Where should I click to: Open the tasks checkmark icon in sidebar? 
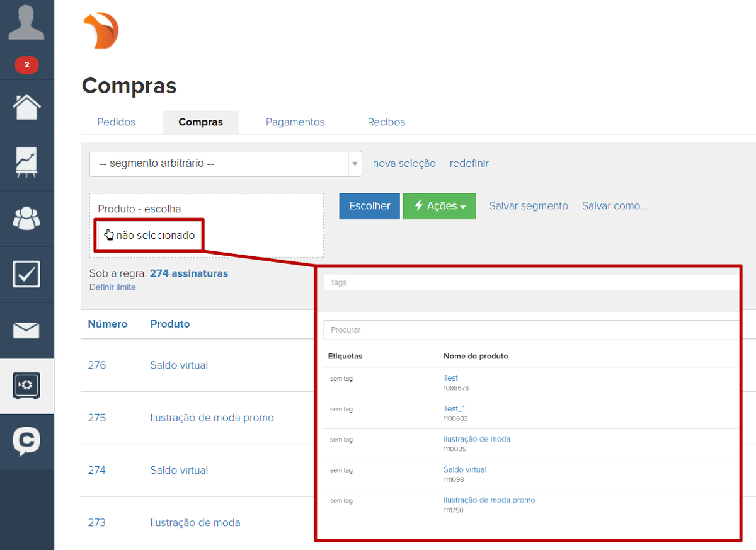coord(26,274)
